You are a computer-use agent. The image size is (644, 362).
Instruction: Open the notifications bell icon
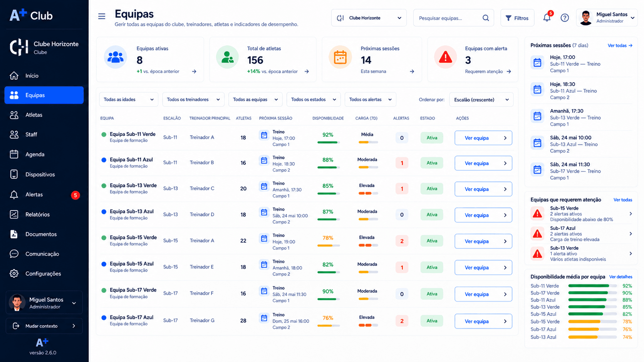click(547, 18)
